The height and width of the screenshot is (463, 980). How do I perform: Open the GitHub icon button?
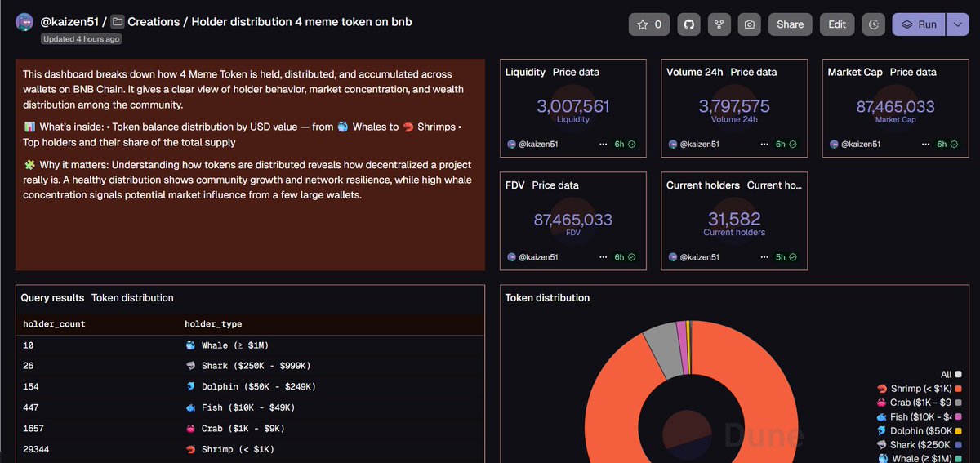(688, 24)
